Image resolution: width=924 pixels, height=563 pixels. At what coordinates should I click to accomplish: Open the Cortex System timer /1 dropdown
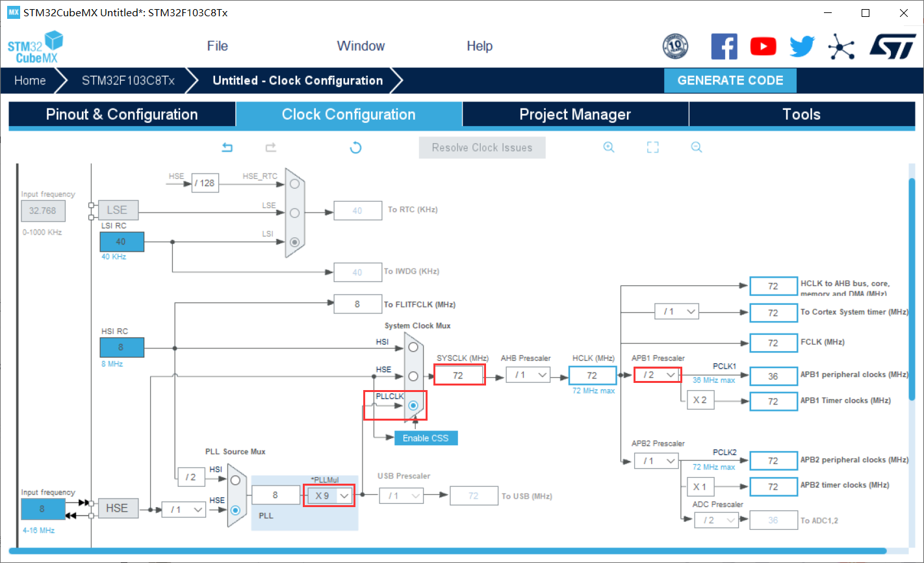pos(677,312)
